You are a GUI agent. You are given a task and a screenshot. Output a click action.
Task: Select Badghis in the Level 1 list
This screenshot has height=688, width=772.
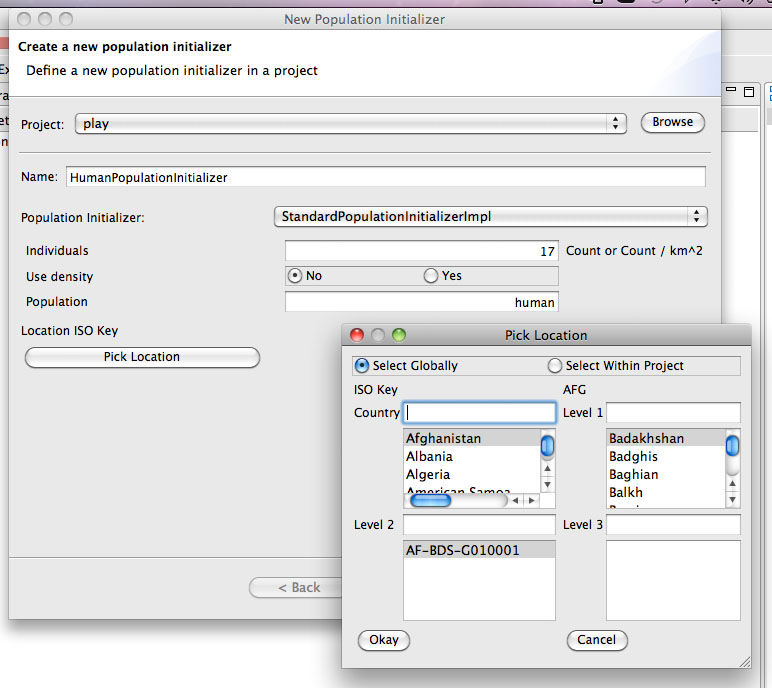click(x=666, y=456)
